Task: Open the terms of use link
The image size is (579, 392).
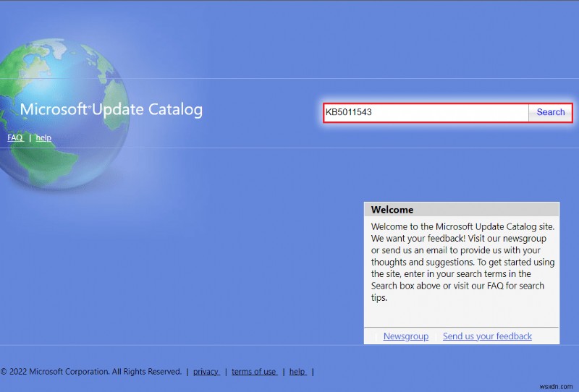Action: pos(254,372)
